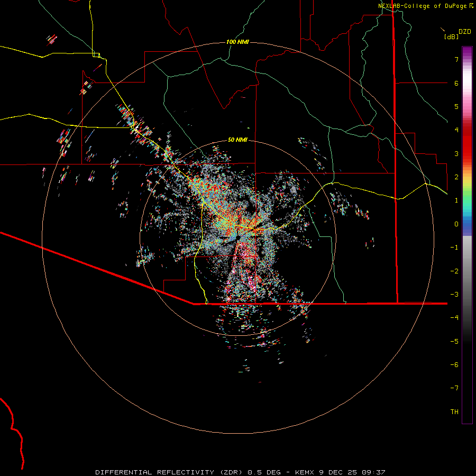Click the purple top of the color bar

coord(467,51)
